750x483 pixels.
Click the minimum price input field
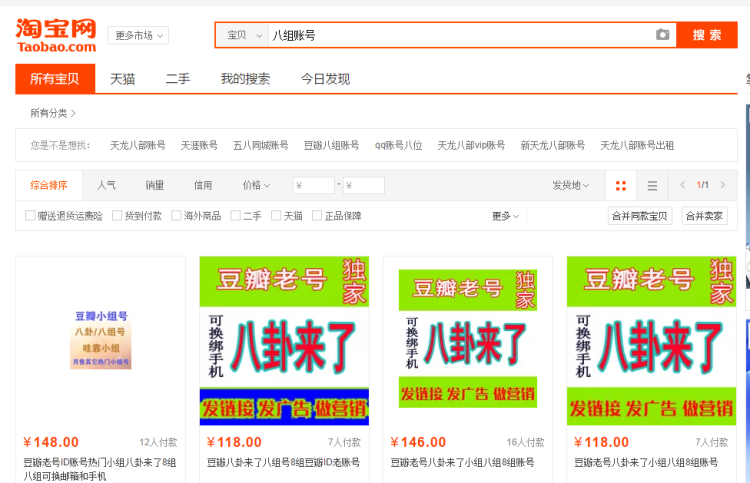click(314, 185)
